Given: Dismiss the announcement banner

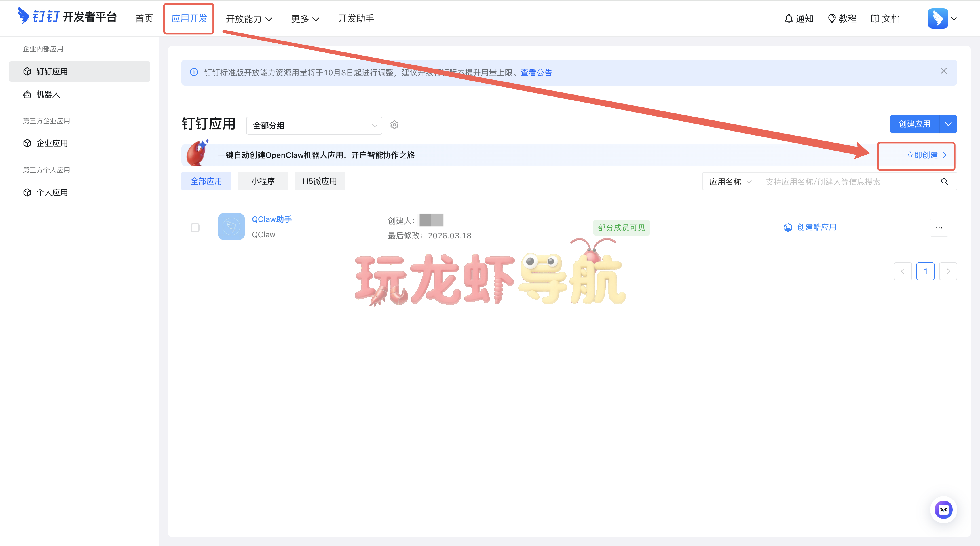Looking at the screenshot, I should click(x=944, y=71).
